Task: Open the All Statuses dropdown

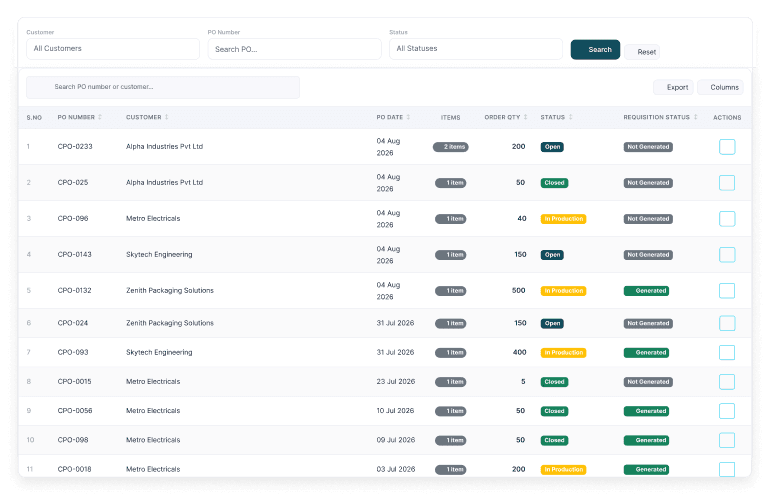Action: [476, 49]
